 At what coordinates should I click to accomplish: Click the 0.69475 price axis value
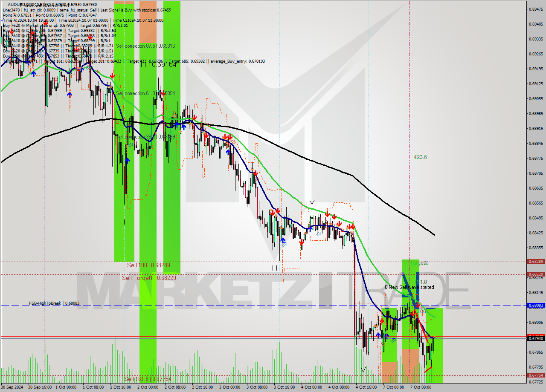[536, 9]
